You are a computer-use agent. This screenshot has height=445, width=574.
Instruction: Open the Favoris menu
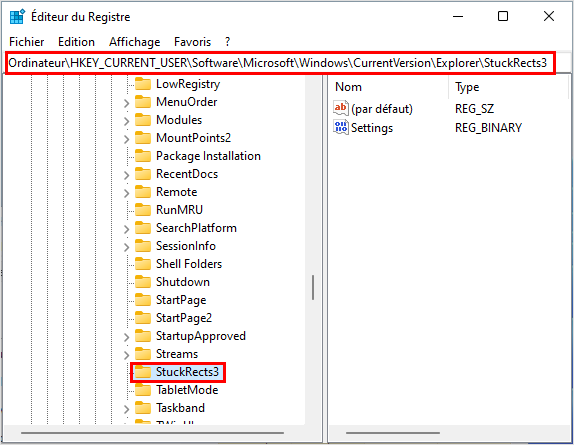coord(192,42)
